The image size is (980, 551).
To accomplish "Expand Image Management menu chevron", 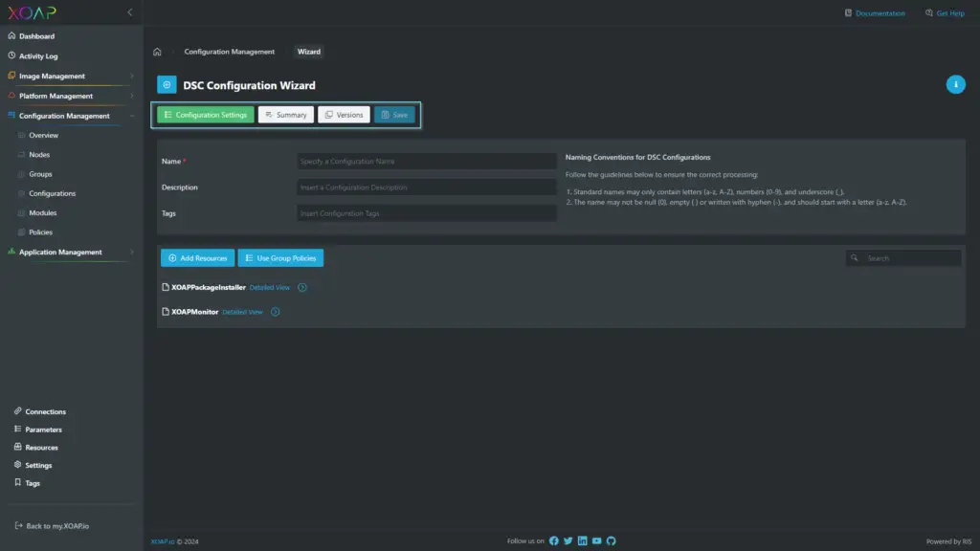I will tap(132, 77).
